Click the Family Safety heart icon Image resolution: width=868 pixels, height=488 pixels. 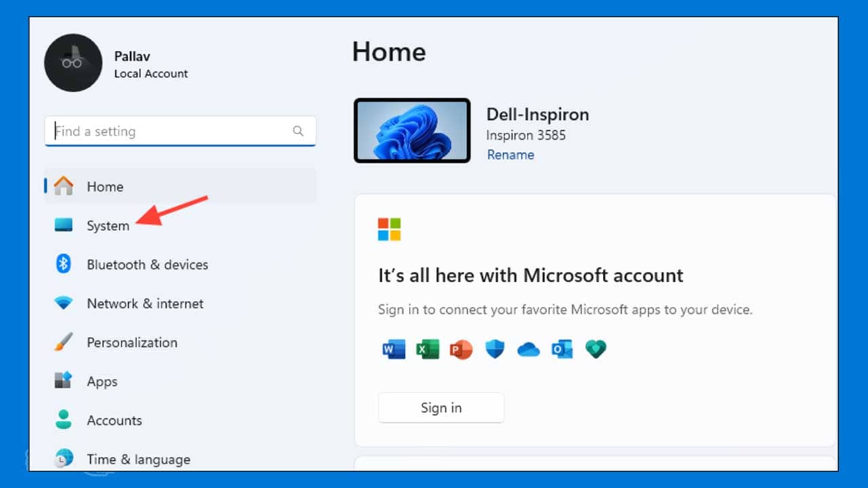tap(596, 350)
